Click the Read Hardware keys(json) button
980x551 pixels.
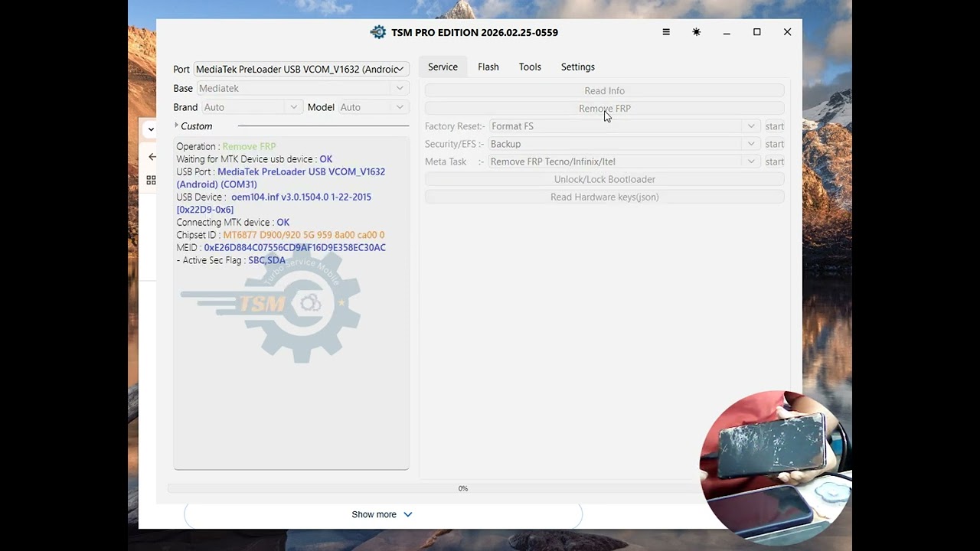click(605, 197)
